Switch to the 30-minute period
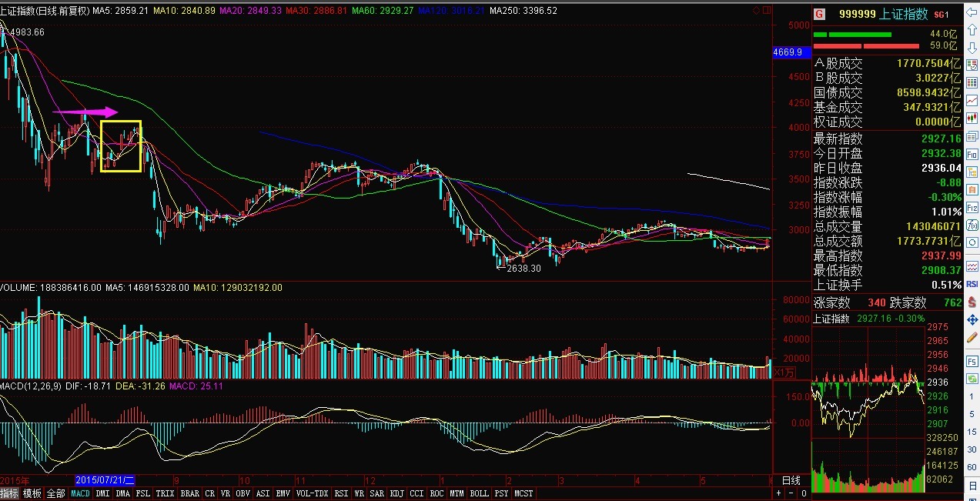980x501 pixels. (973, 449)
